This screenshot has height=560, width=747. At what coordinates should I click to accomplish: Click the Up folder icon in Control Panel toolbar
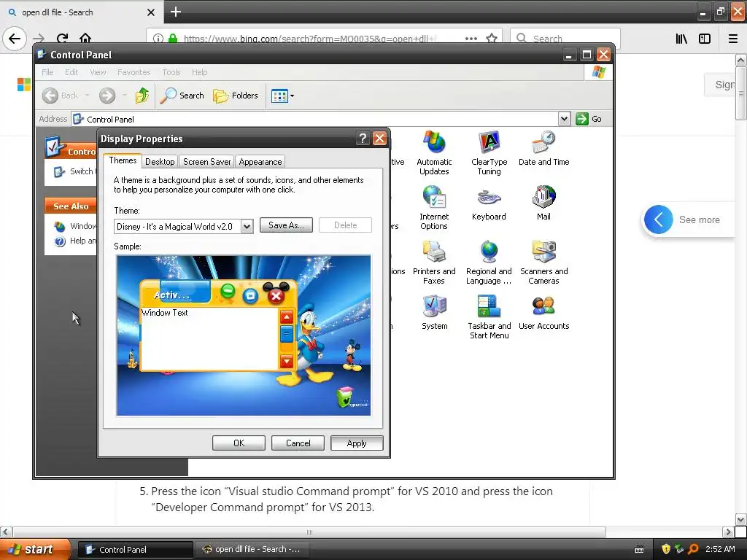142,96
